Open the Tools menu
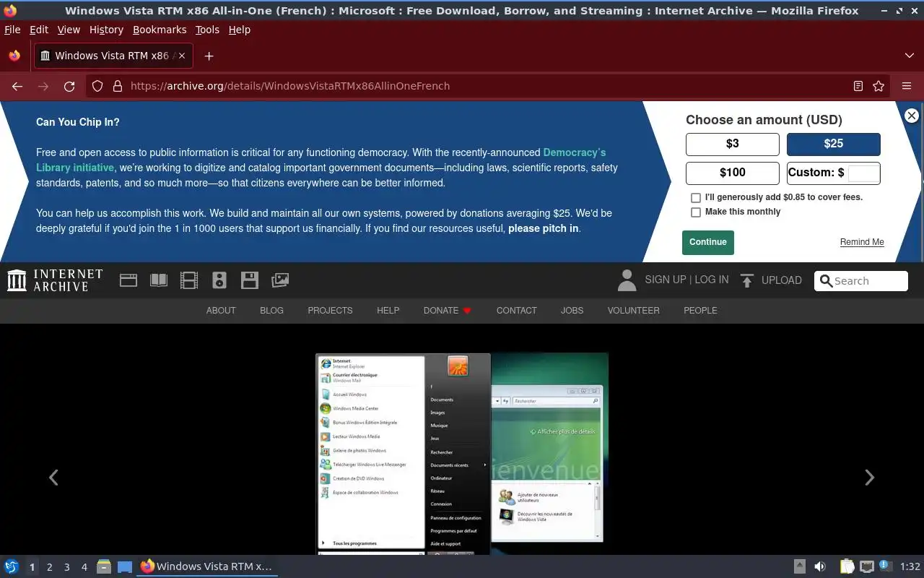 [x=207, y=30]
